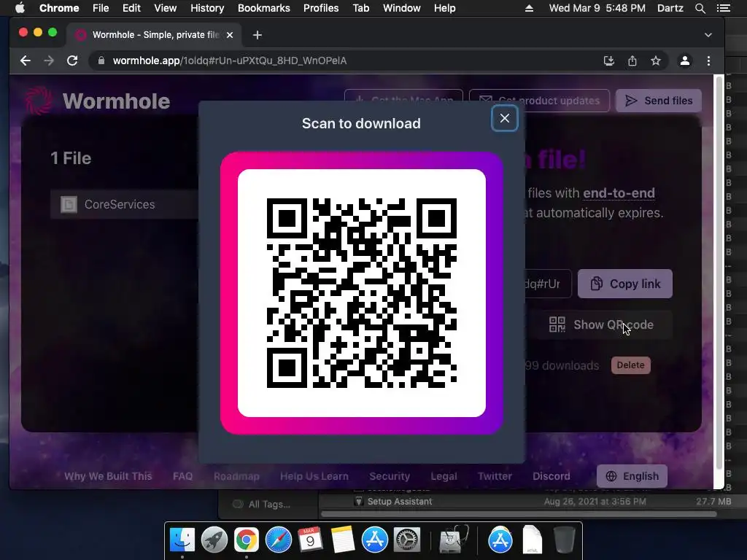Reload the Wormhole page
The width and height of the screenshot is (747, 560).
pos(72,61)
